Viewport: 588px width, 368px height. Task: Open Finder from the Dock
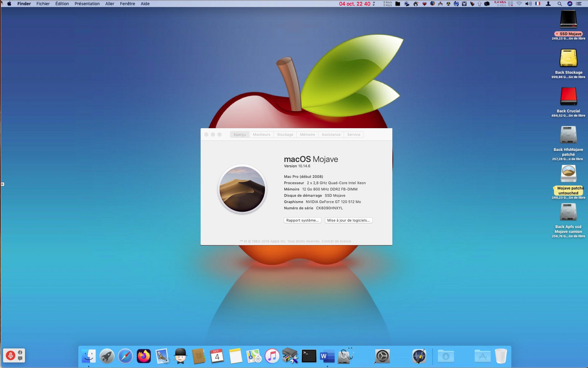point(88,356)
